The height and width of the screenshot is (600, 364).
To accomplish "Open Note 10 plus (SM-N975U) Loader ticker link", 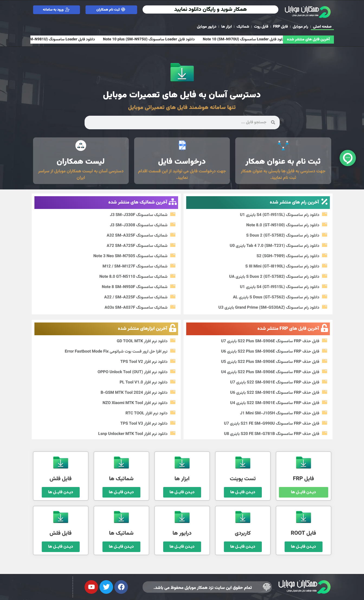I will click(x=149, y=39).
